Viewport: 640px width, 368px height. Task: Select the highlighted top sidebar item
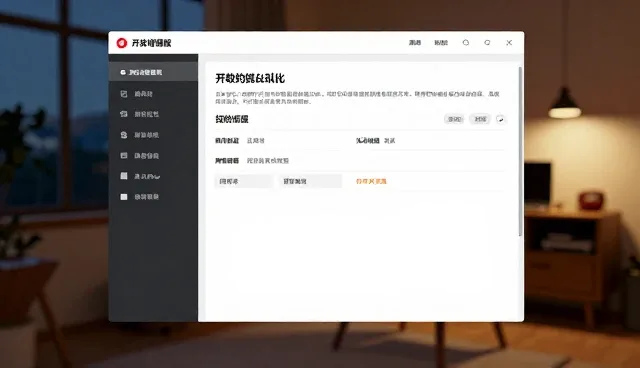(x=153, y=72)
